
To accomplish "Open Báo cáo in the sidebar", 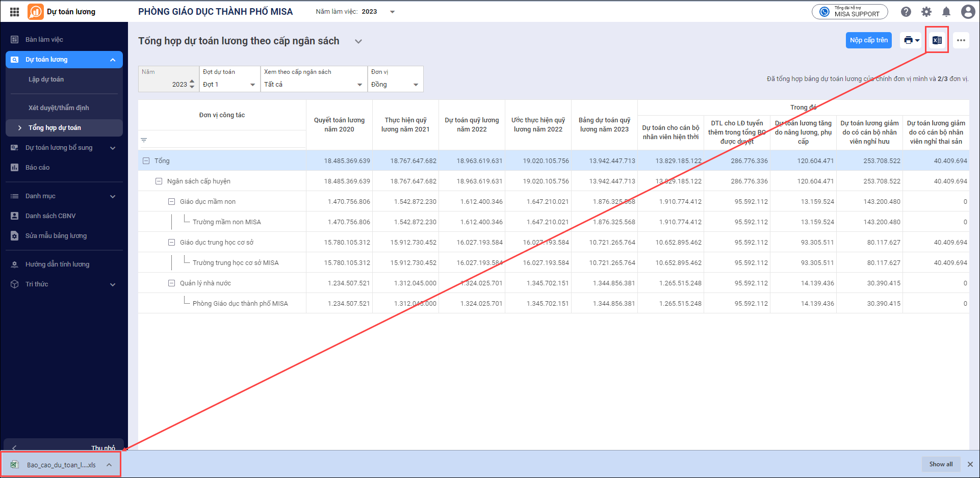I will pos(64,168).
